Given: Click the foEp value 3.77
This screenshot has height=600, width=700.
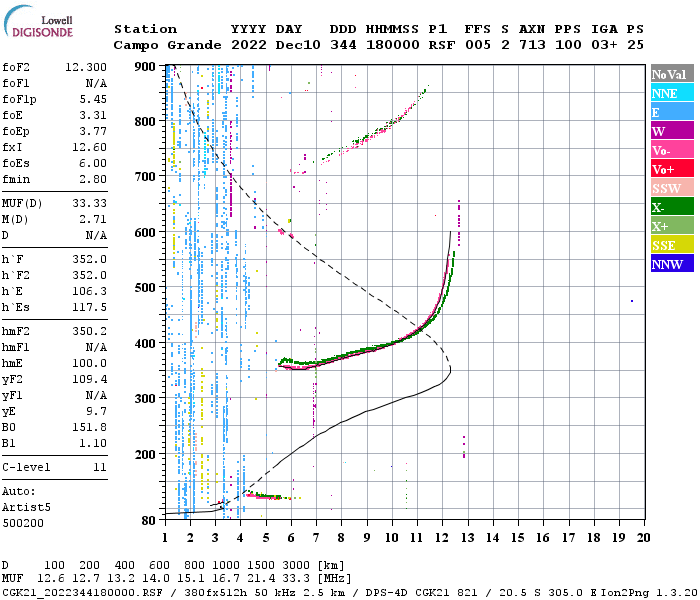Looking at the screenshot, I should click(x=93, y=132).
